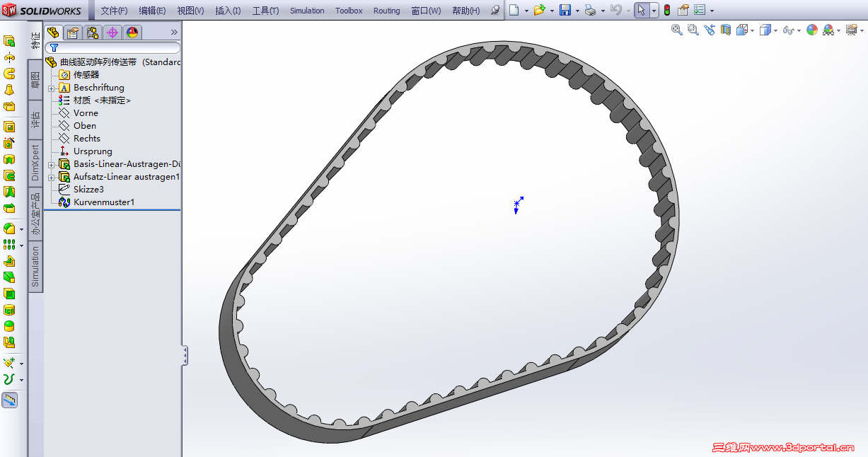This screenshot has height=457, width=868.
Task: Click the Linear Pattern tool icon
Action: (9, 245)
